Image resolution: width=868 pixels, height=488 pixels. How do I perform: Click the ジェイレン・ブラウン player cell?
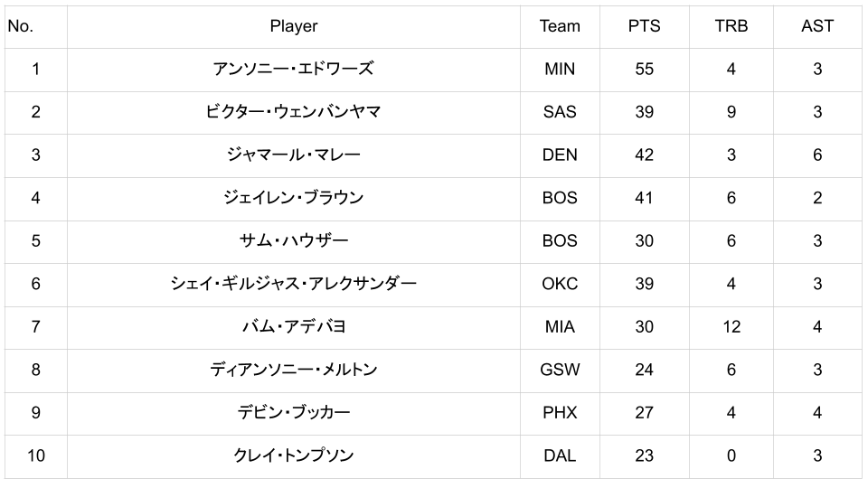tap(293, 198)
